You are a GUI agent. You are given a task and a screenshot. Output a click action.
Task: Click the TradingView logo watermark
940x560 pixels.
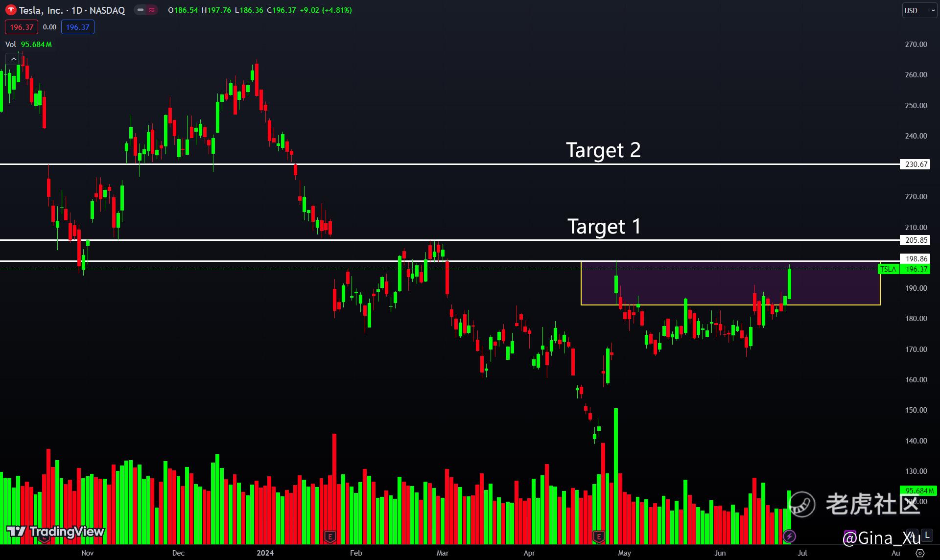click(x=56, y=532)
